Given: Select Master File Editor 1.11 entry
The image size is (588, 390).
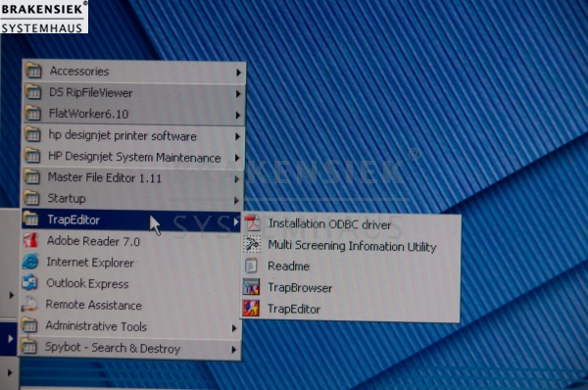Looking at the screenshot, I should click(x=131, y=177).
